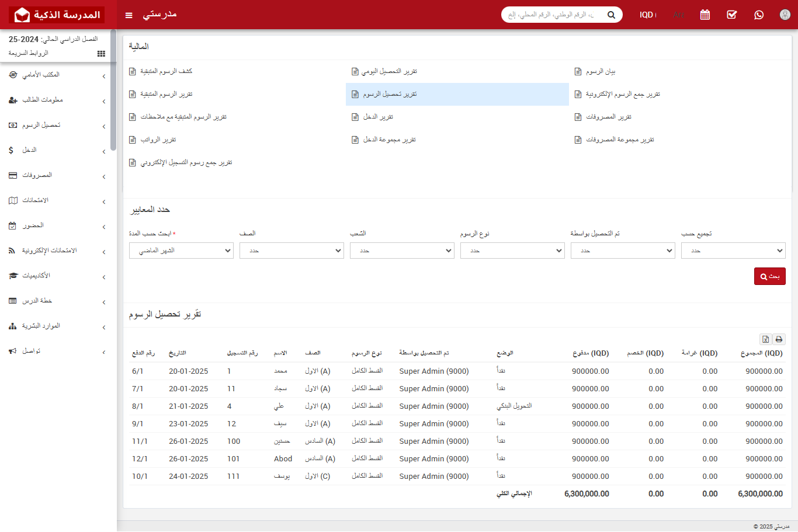Image resolution: width=798 pixels, height=532 pixels.
Task: Open the تجميع حسب dropdown
Action: coord(733,251)
